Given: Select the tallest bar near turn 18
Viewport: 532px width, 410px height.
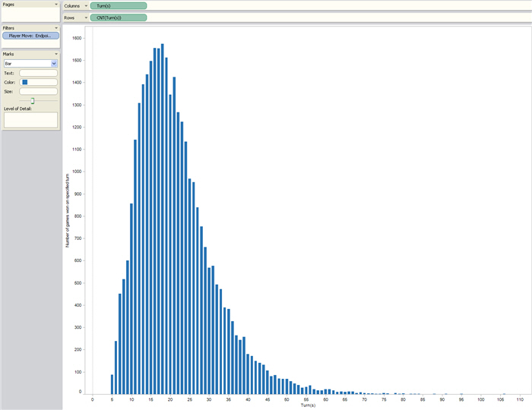Looking at the screenshot, I should click(162, 219).
